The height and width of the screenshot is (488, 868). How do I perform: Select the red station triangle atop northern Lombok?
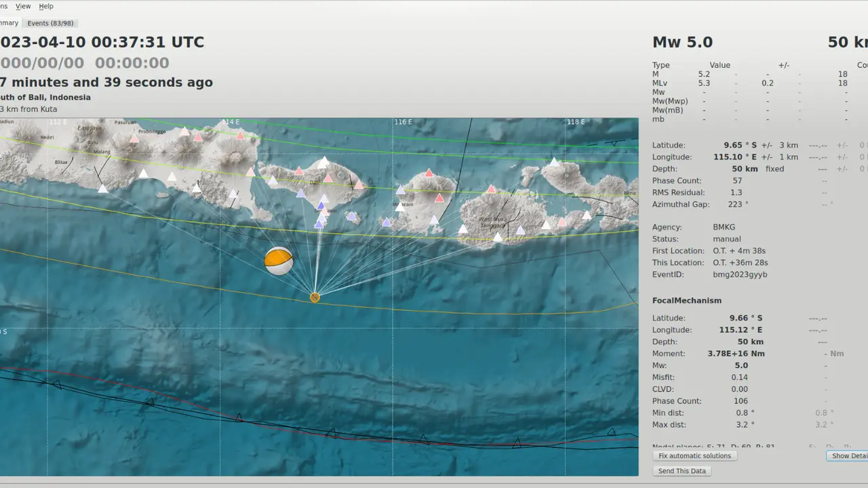(x=429, y=173)
